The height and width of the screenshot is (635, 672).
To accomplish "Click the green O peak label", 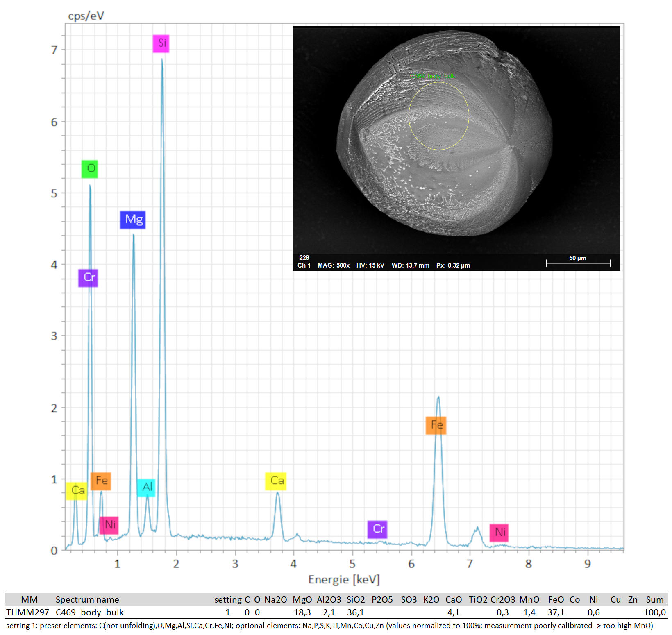I will pyautogui.click(x=90, y=169).
